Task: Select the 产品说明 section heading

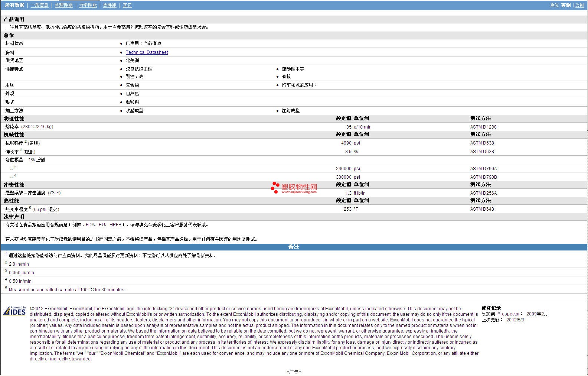Action: (x=14, y=19)
